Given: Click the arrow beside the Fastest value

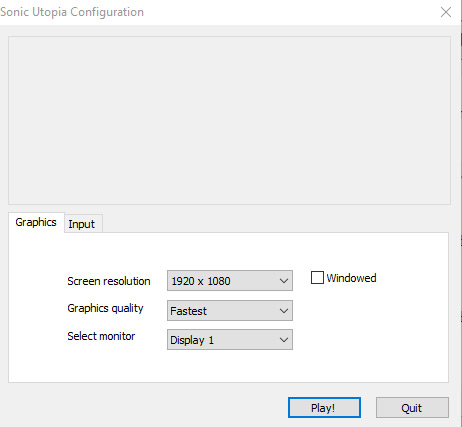Looking at the screenshot, I should pyautogui.click(x=284, y=311).
